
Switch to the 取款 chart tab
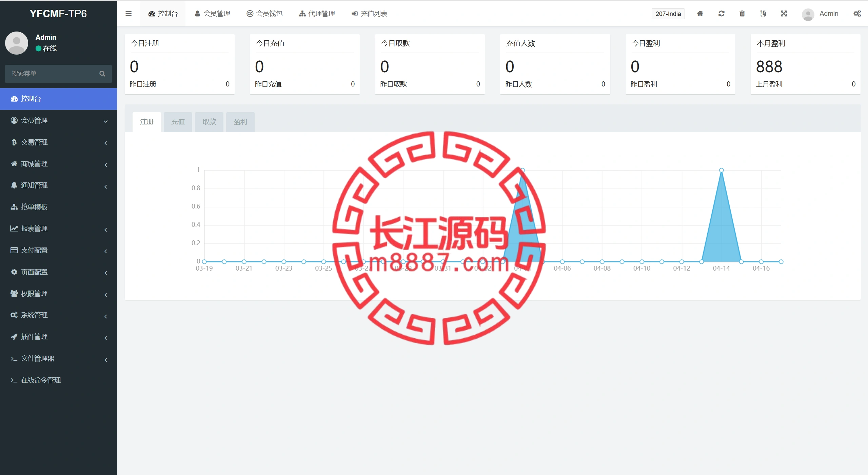[x=209, y=122]
